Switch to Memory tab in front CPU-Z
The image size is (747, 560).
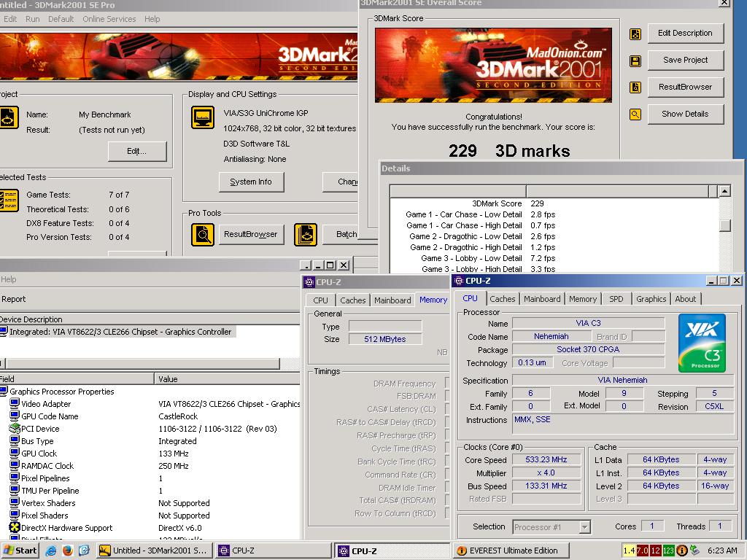tap(583, 299)
